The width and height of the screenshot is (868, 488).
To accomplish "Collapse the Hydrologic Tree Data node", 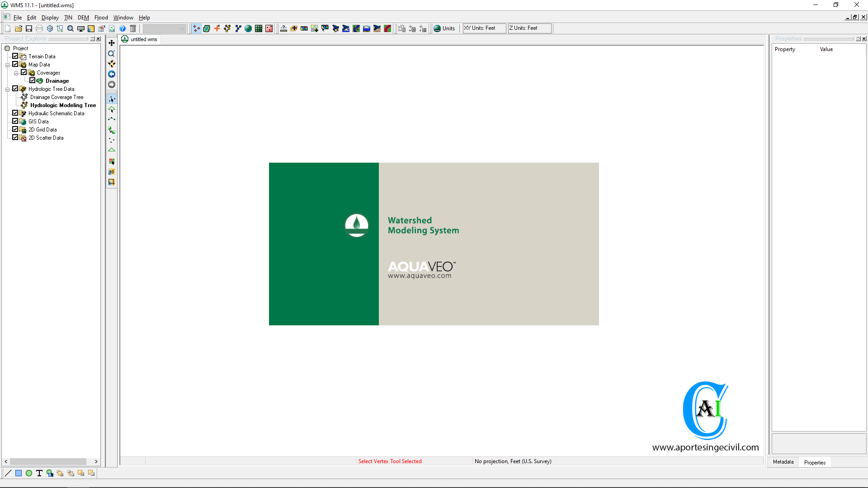I will [8, 89].
